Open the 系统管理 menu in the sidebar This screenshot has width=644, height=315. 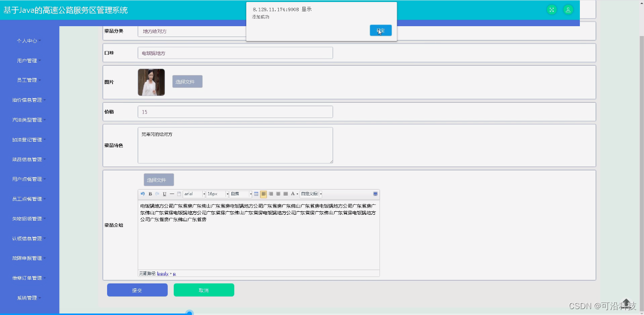pos(28,298)
